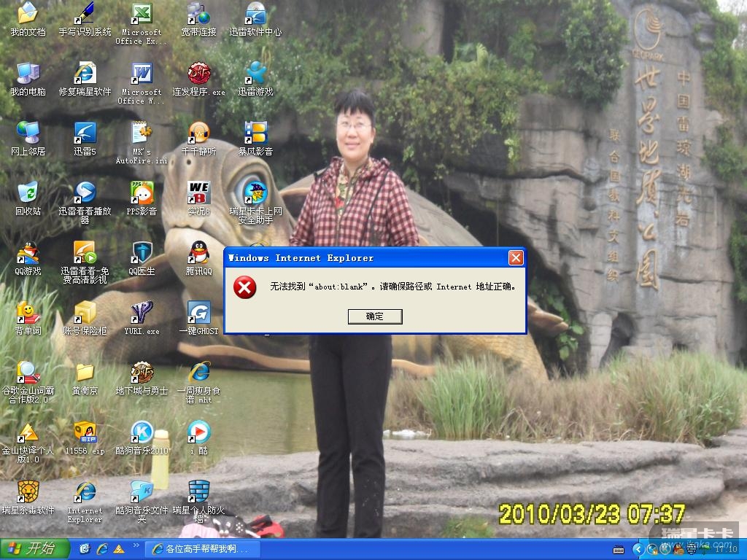Launch 地下城与勇士 game shortcut
Screen dimensions: 747x560
142,378
